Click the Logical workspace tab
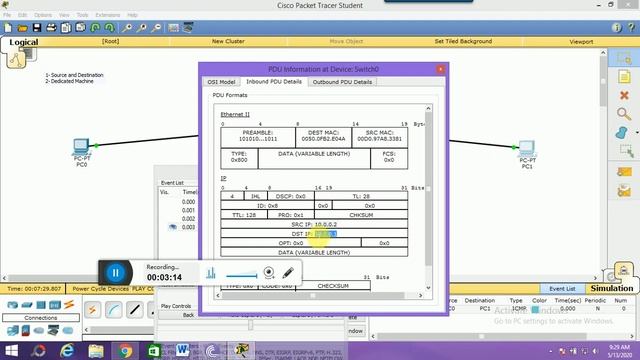640x360 pixels. pos(24,42)
